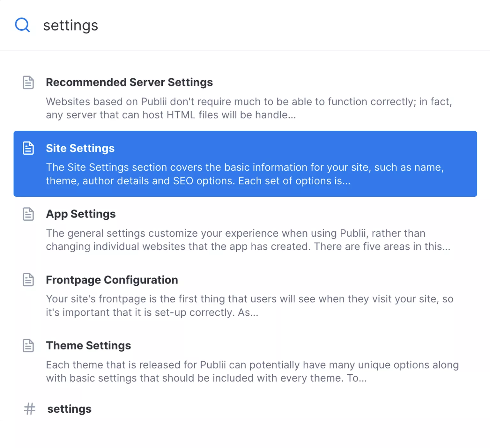Open the Theme Settings search result

(x=88, y=346)
